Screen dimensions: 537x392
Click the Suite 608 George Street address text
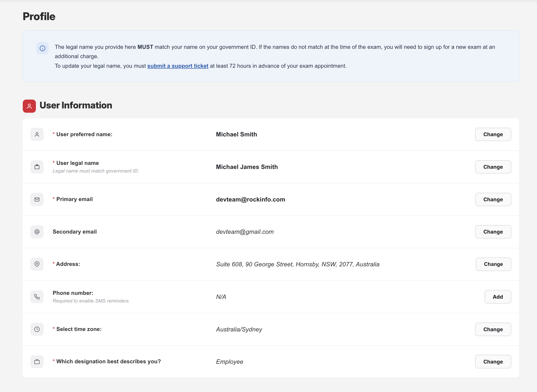point(298,264)
